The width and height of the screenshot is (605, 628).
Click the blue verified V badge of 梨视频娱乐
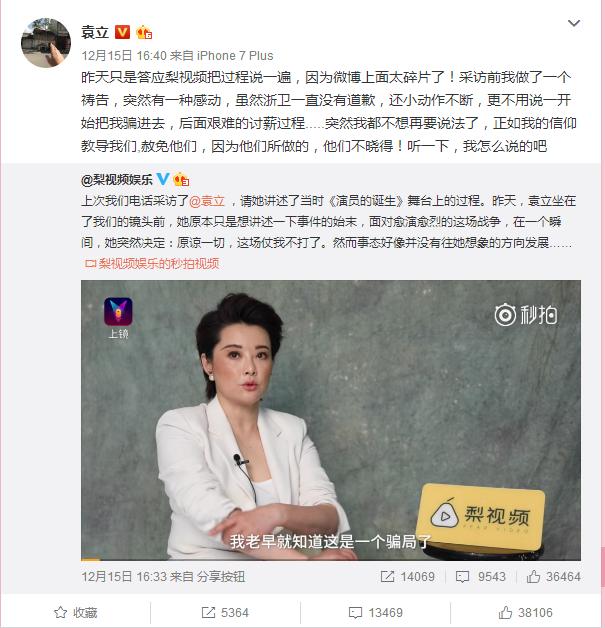pyautogui.click(x=163, y=179)
